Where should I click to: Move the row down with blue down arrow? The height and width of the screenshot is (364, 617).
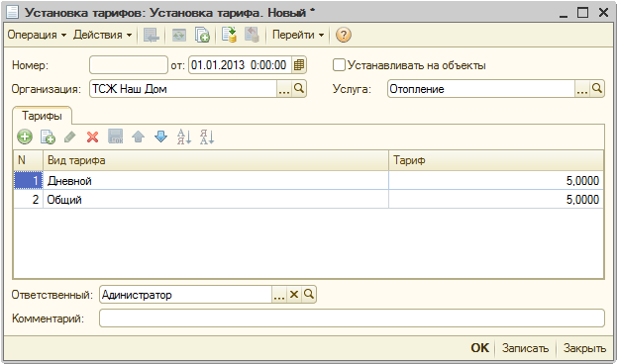click(x=161, y=137)
